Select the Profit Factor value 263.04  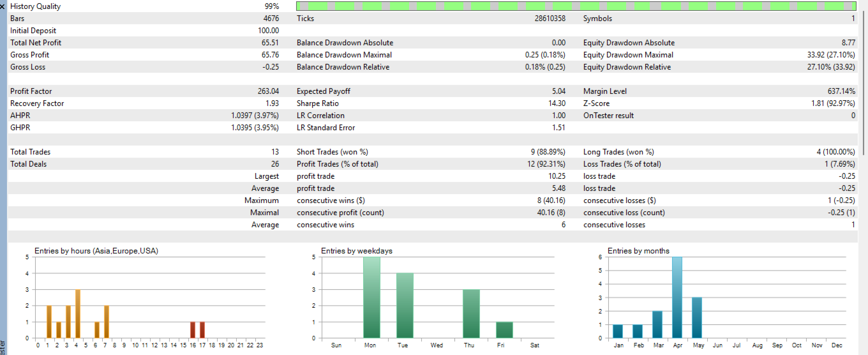coord(268,91)
